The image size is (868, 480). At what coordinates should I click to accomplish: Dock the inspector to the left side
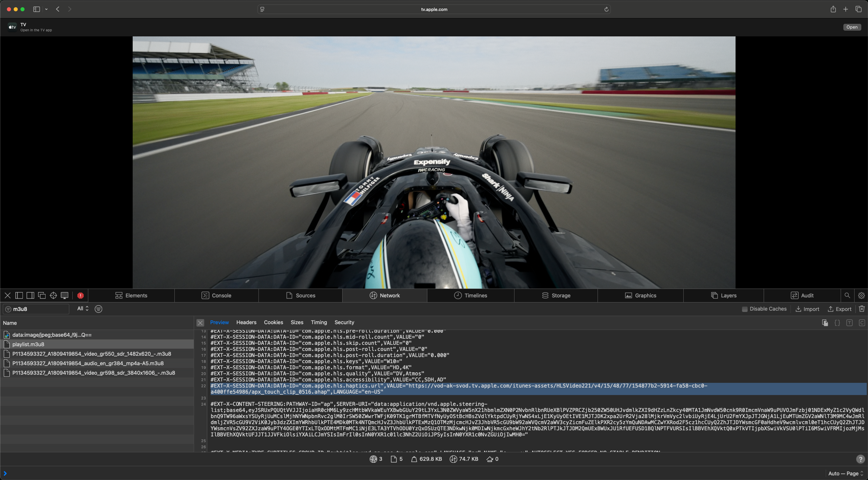[x=19, y=295]
